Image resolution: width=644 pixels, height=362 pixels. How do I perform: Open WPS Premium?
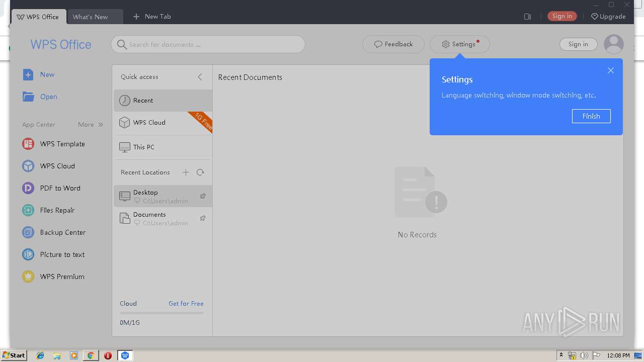(x=53, y=277)
